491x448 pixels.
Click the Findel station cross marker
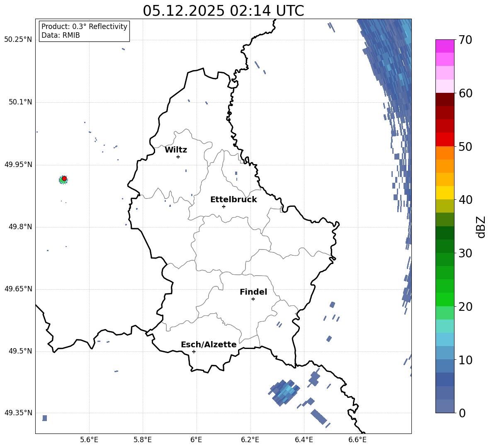click(x=253, y=299)
